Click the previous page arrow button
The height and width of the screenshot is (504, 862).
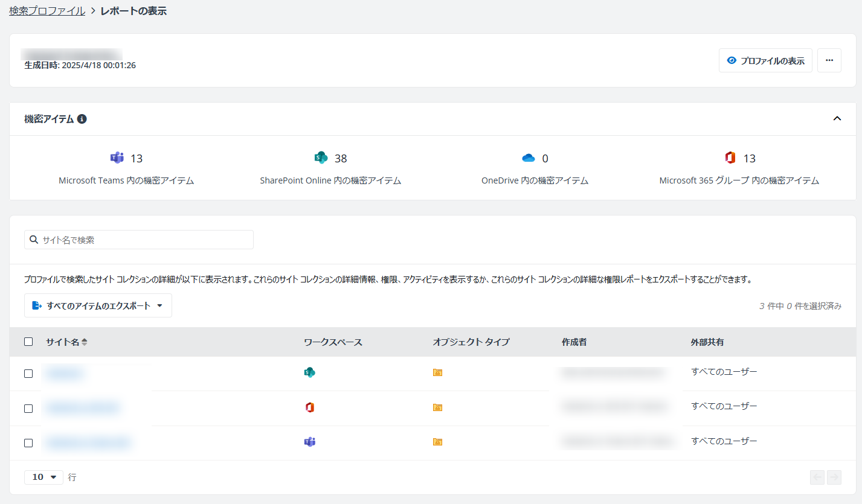point(817,477)
